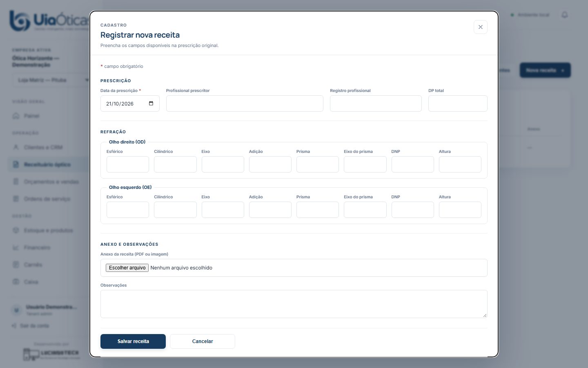This screenshot has width=588, height=368.
Task: Open the Loja Matriz — Pituba store dropdown
Action: (51, 80)
